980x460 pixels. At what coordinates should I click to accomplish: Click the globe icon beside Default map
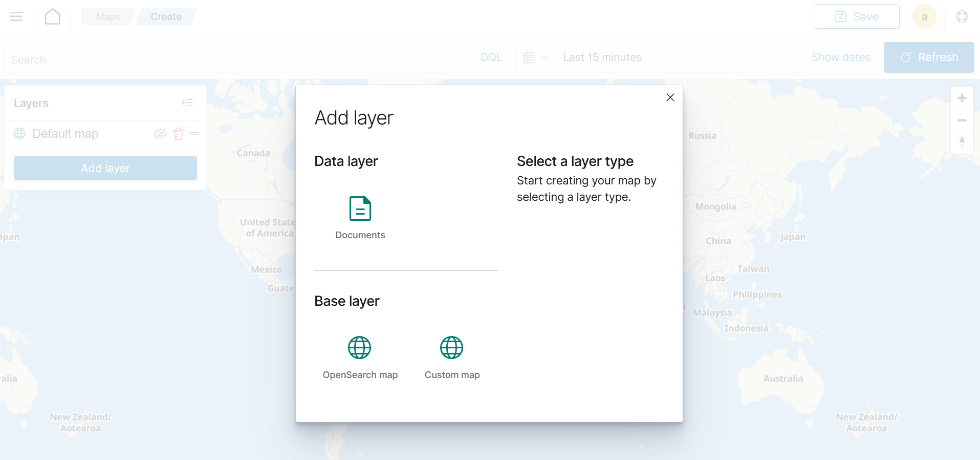tap(19, 134)
